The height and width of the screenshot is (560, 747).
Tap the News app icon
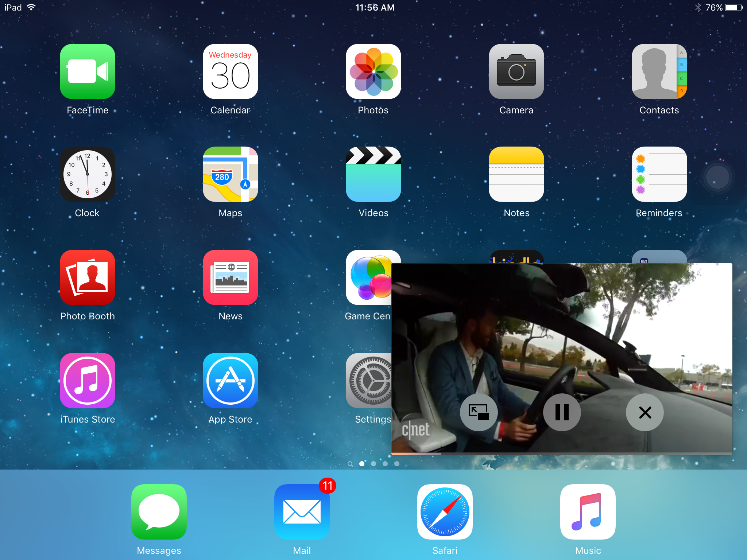pos(231,277)
